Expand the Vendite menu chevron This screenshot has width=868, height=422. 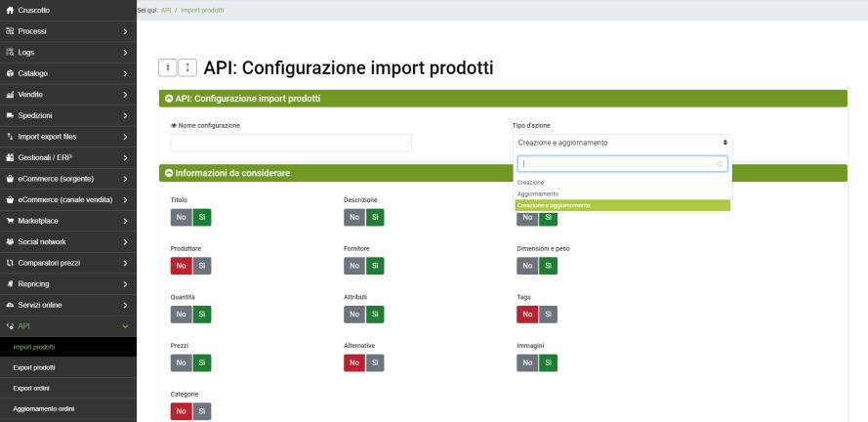click(126, 95)
